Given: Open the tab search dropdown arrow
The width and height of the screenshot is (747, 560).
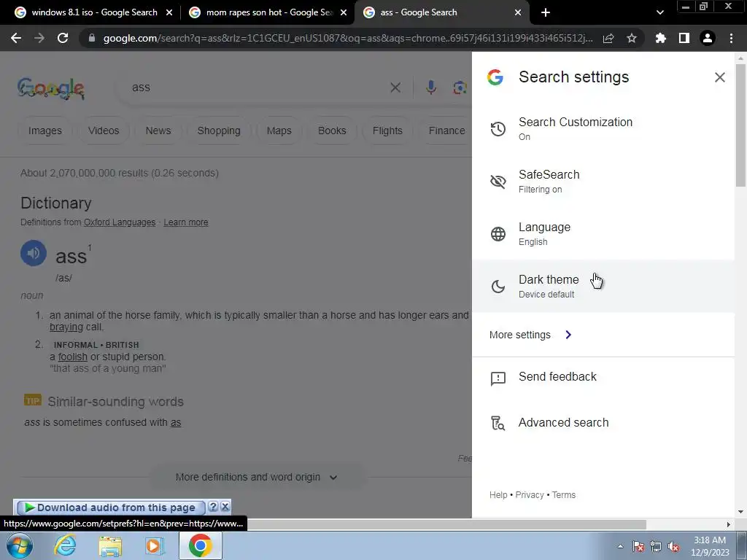Looking at the screenshot, I should pyautogui.click(x=659, y=12).
